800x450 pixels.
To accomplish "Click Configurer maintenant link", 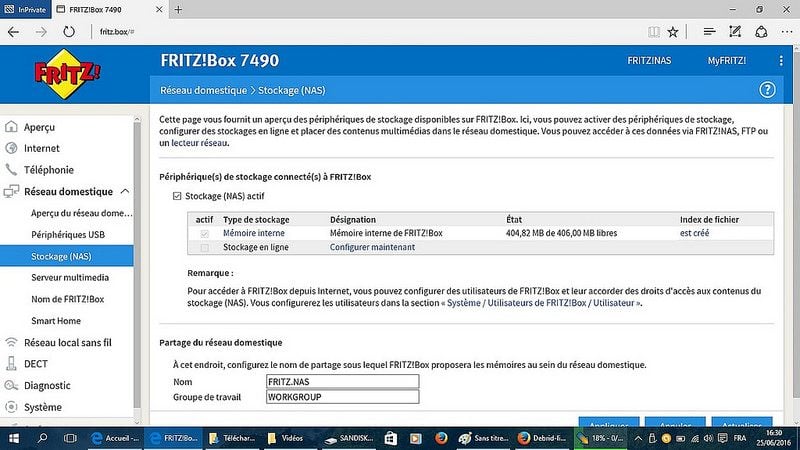I will click(372, 247).
